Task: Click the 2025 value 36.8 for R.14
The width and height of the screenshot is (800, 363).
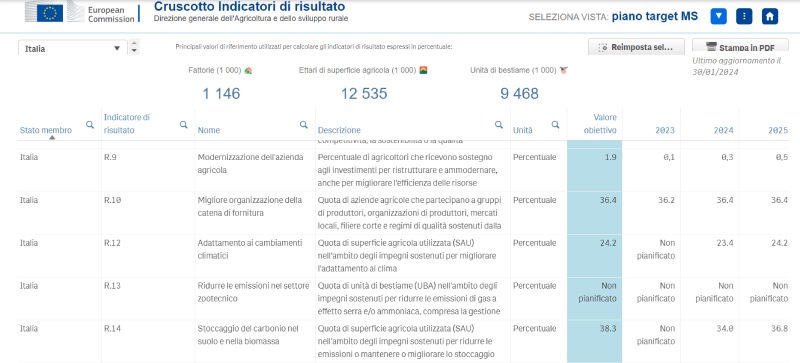Action: click(779, 329)
